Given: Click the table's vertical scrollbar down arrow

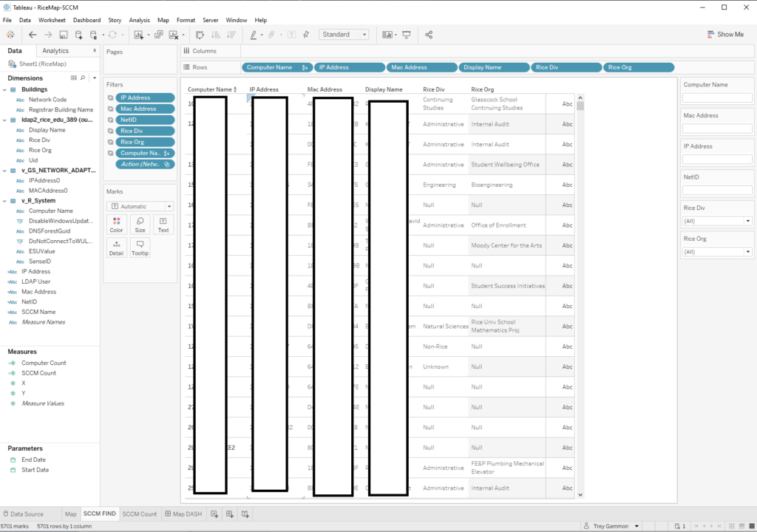Looking at the screenshot, I should [580, 495].
